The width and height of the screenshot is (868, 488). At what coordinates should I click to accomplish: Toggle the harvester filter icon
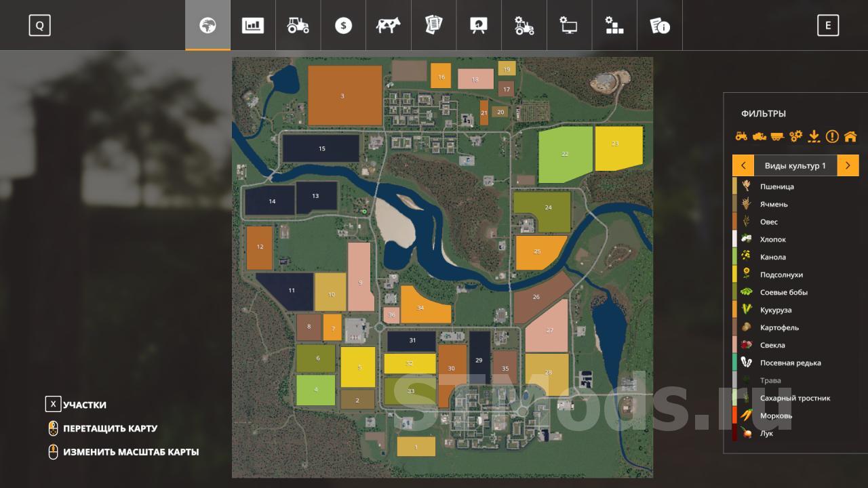759,136
